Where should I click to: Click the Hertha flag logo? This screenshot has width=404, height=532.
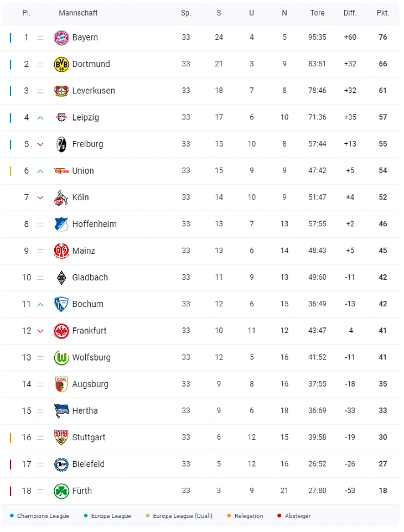coord(61,411)
